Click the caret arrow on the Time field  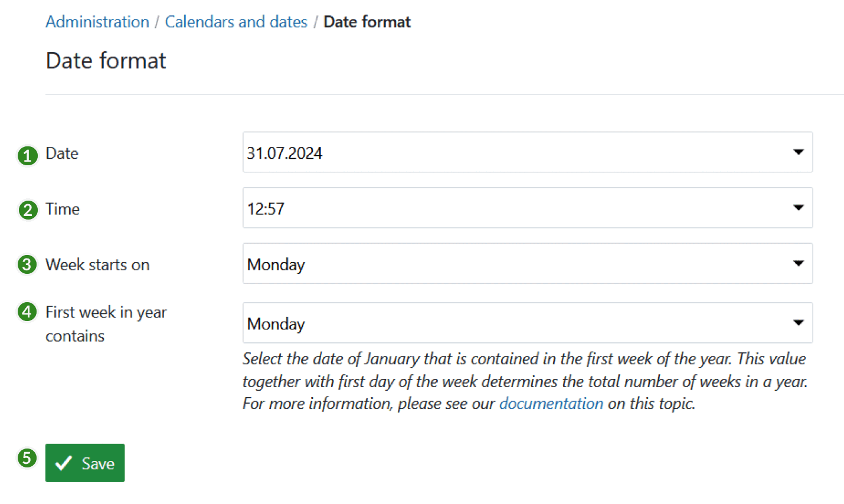(798, 208)
